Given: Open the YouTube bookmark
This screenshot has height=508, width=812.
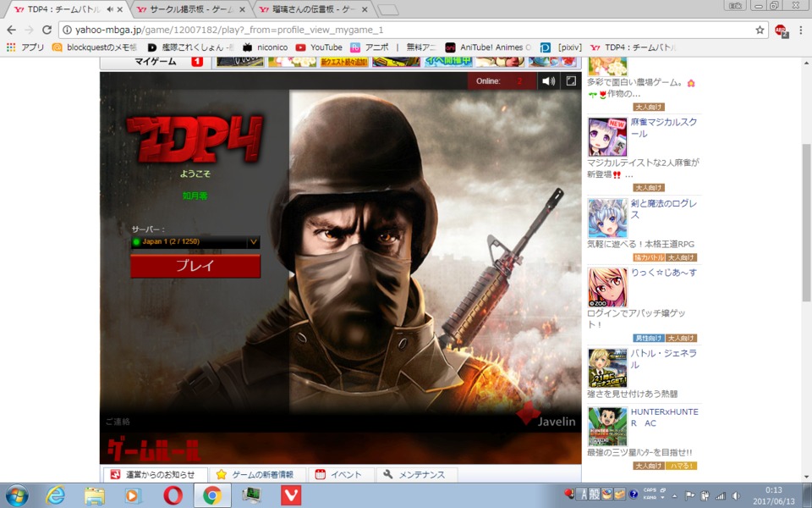Looking at the screenshot, I should pyautogui.click(x=319, y=47).
